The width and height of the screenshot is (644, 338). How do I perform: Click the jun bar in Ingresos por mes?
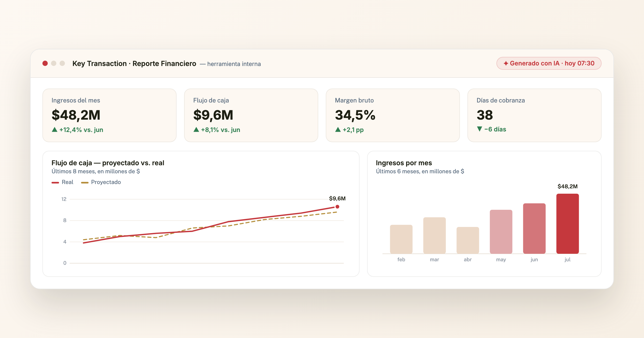[534, 228]
